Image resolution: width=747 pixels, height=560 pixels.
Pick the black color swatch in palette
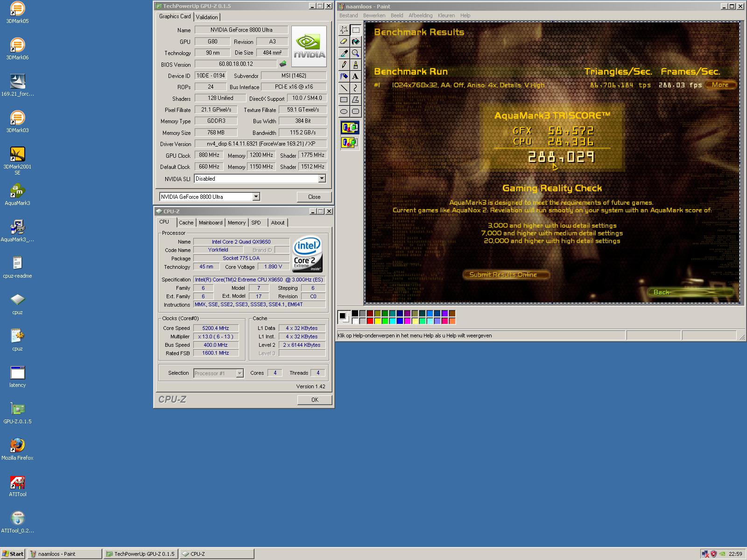[355, 313]
